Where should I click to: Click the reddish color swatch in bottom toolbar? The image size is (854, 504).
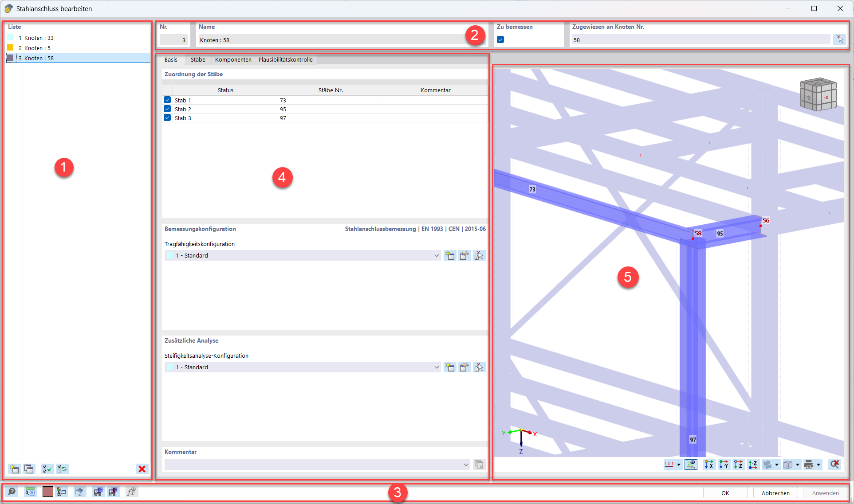click(x=47, y=492)
